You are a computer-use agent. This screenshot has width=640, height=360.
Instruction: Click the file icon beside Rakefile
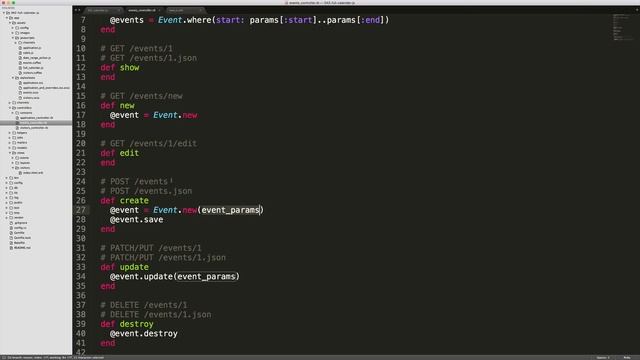pyautogui.click(x=11, y=242)
